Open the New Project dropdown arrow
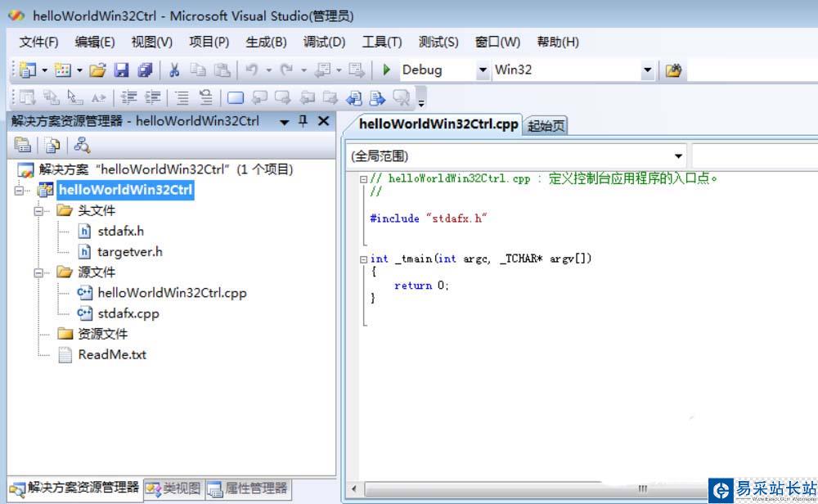818x504 pixels. pos(44,70)
